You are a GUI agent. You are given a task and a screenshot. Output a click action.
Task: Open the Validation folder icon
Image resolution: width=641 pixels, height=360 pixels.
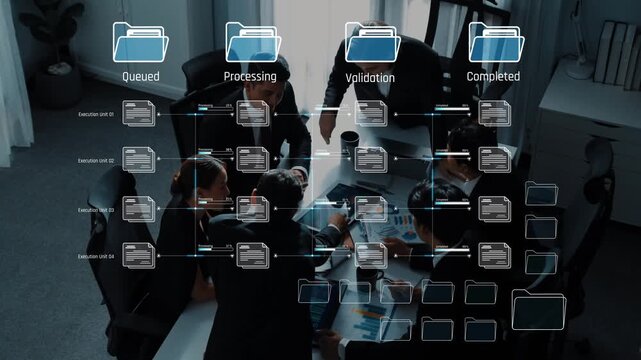tap(373, 42)
